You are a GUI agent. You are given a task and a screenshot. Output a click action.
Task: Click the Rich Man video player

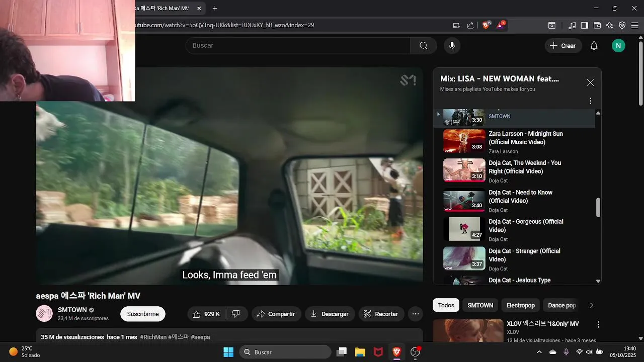229,176
